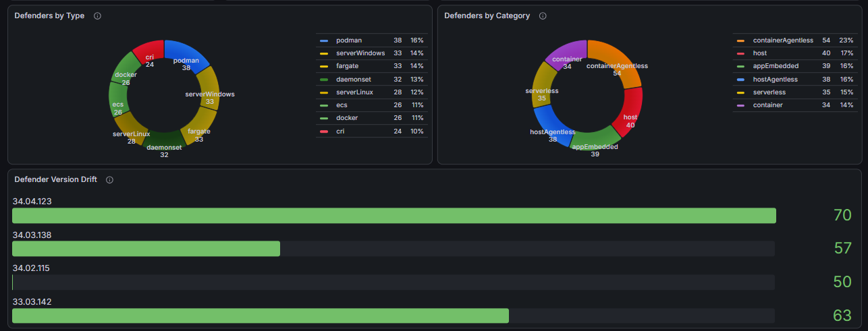
Task: Open the Defenders by Category info icon
Action: point(543,16)
